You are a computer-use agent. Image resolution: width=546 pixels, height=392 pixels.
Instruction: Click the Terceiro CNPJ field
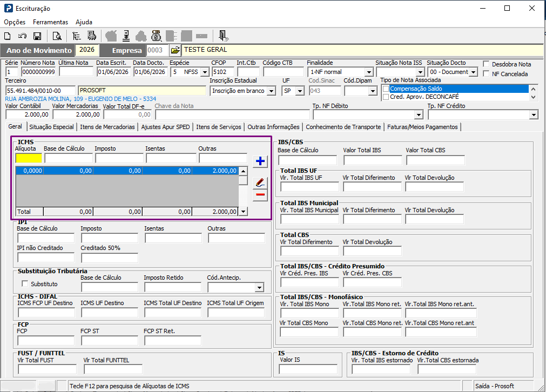click(40, 91)
